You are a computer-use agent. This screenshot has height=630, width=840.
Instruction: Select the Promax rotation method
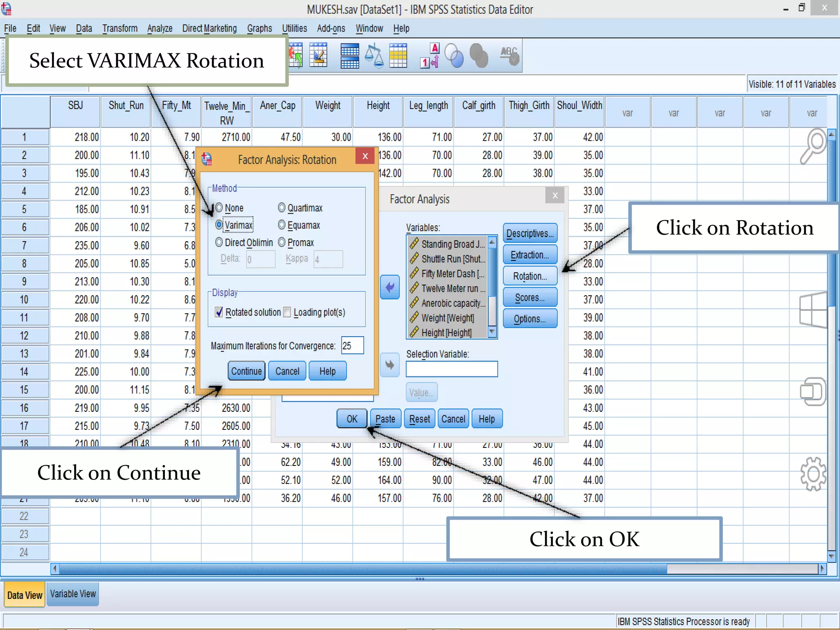click(x=281, y=242)
